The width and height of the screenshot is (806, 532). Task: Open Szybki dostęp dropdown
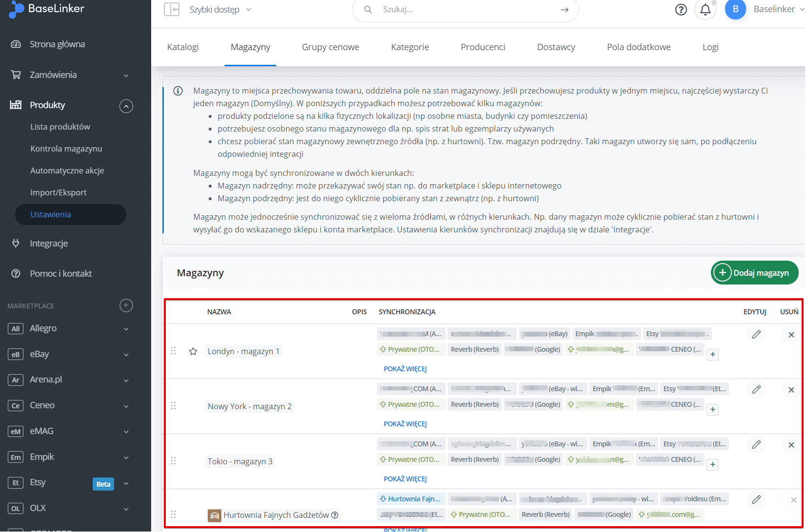[x=220, y=10]
